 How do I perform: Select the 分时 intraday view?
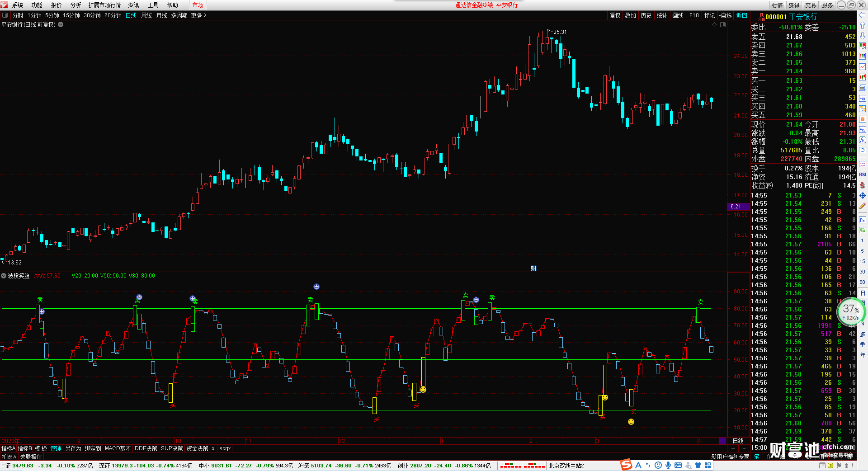(x=18, y=15)
